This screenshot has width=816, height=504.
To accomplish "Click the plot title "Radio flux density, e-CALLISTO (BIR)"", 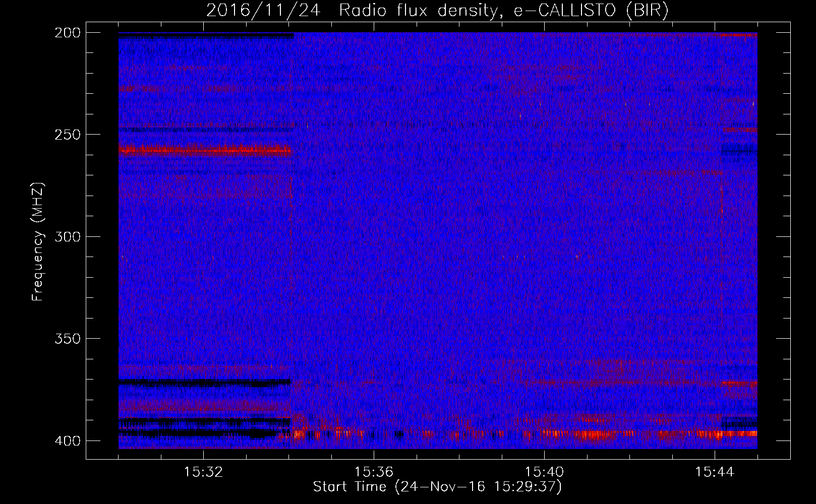I will click(x=503, y=11).
